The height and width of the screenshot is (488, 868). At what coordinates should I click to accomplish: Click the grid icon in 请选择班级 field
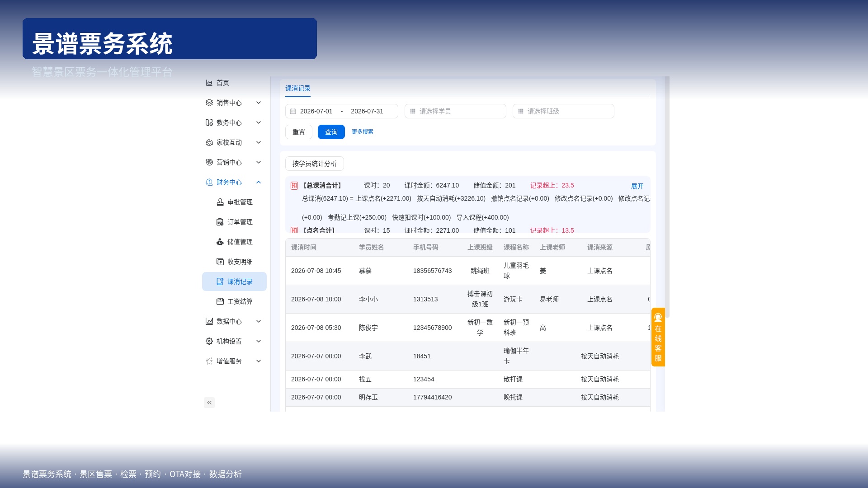(x=520, y=111)
